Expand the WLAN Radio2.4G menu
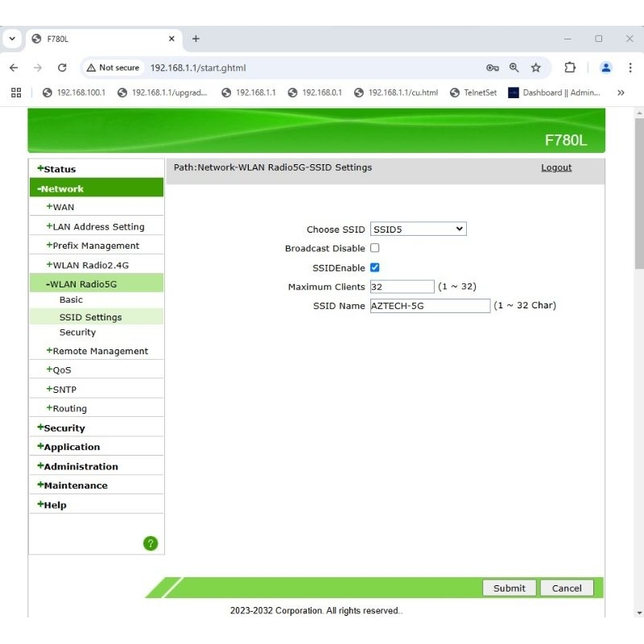Screen dimensions: 644x644 [90, 265]
